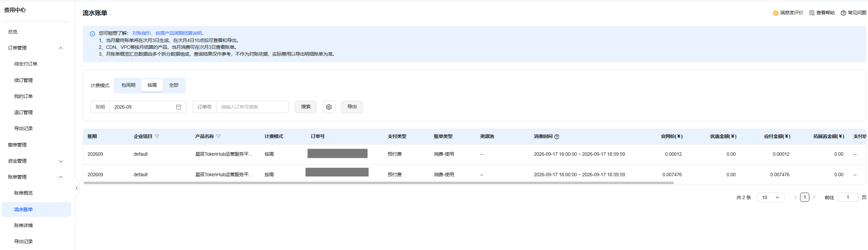The image size is (868, 250).
Task: Select 全部 billing mode
Action: point(174,85)
